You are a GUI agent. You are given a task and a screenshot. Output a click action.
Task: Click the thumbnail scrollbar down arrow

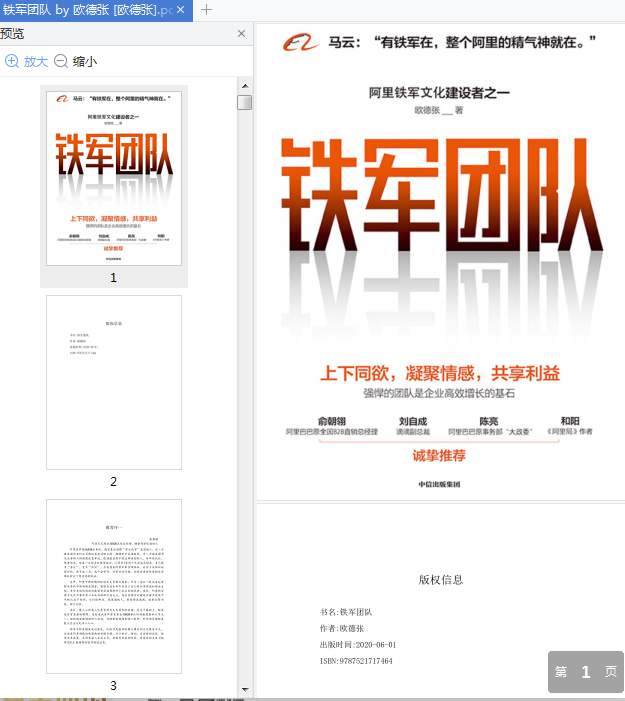click(245, 690)
